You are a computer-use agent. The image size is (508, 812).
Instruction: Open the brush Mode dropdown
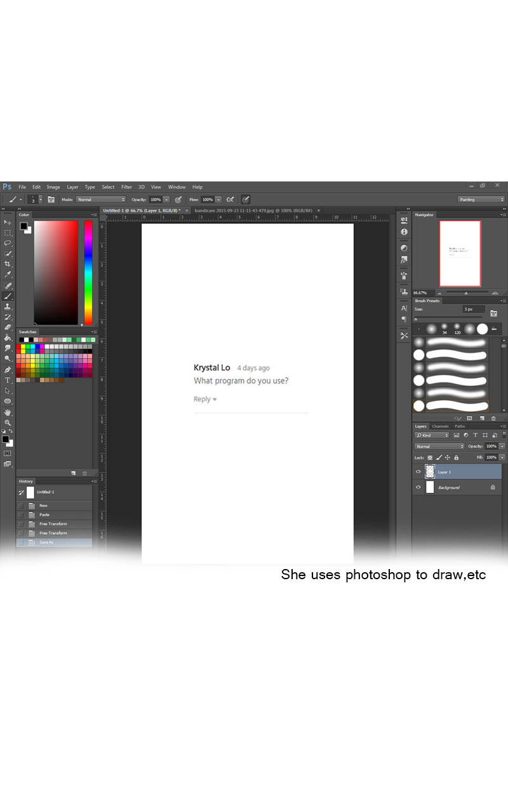coord(101,199)
